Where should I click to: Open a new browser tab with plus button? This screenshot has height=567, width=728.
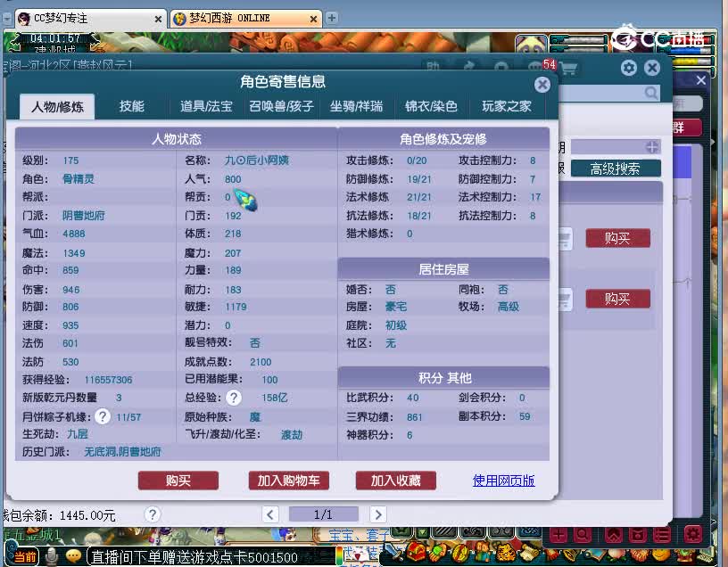coord(332,18)
